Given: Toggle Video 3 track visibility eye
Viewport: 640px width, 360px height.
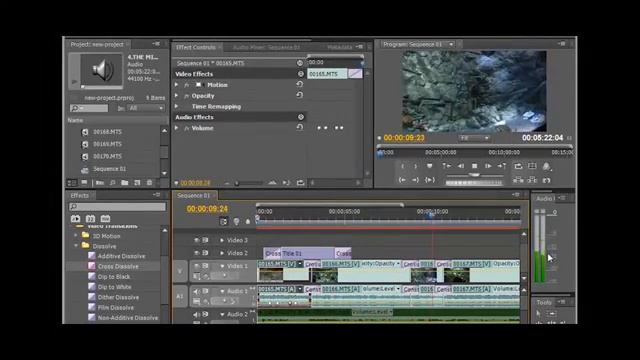Looking at the screenshot, I should (x=197, y=240).
